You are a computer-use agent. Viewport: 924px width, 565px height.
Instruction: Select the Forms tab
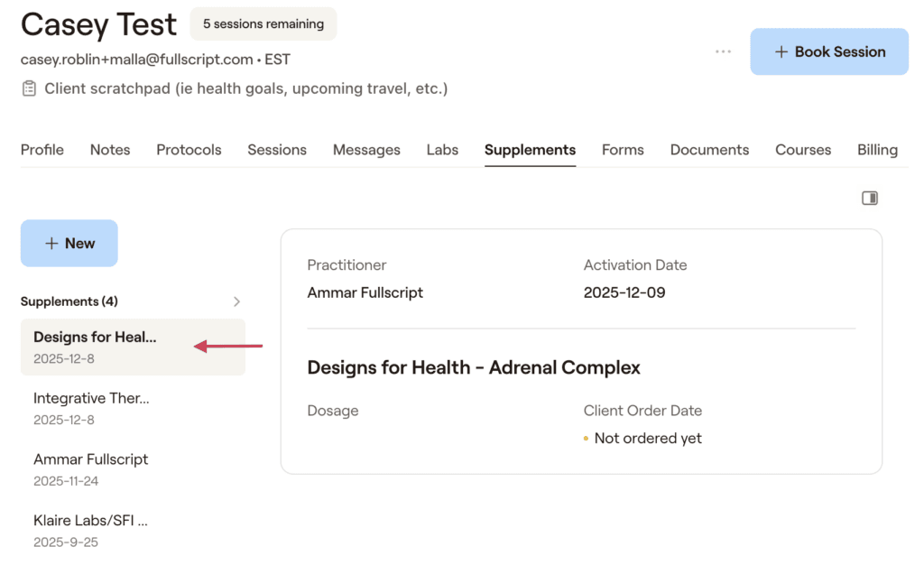tap(623, 150)
